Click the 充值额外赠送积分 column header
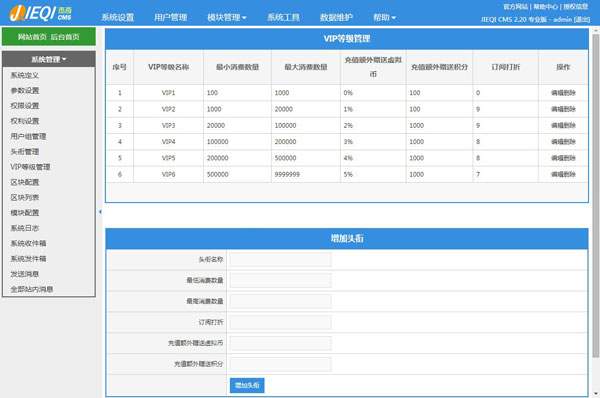The width and height of the screenshot is (600, 398). [439, 67]
